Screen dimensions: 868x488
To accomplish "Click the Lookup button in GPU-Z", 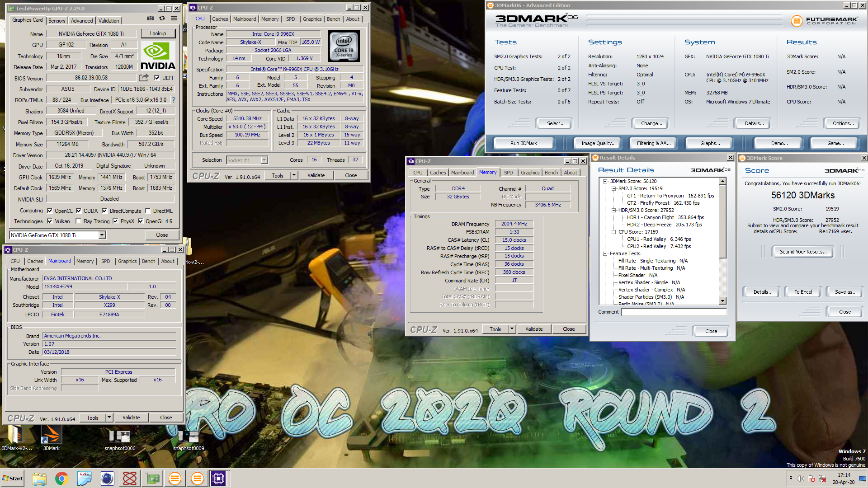I will [x=158, y=33].
